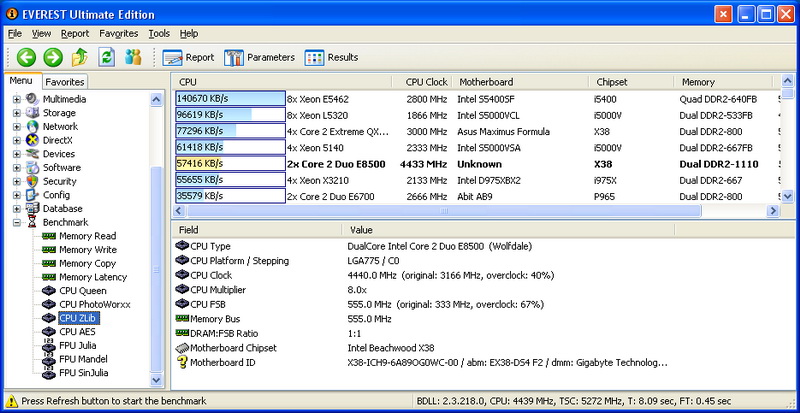This screenshot has height=413, width=800.
Task: Click the DirectX icon in tree
Action: click(x=32, y=140)
